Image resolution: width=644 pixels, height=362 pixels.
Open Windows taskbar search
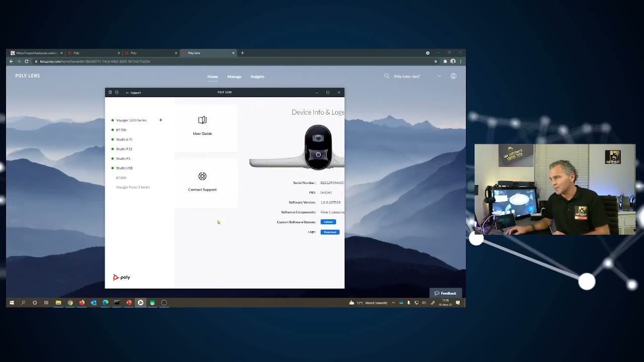(23, 303)
